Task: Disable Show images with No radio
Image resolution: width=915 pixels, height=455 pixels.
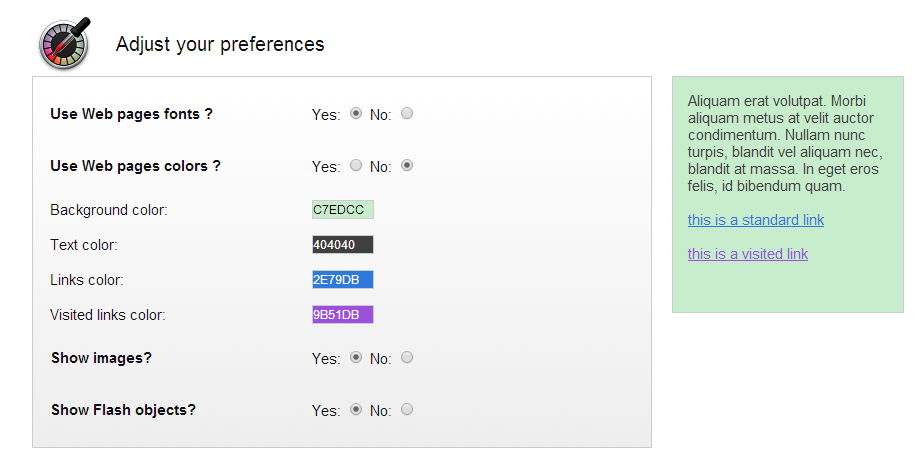Action: pyautogui.click(x=407, y=358)
